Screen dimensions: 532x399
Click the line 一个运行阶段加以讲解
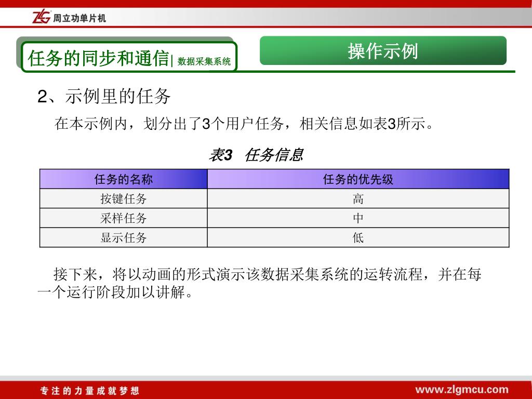115,292
